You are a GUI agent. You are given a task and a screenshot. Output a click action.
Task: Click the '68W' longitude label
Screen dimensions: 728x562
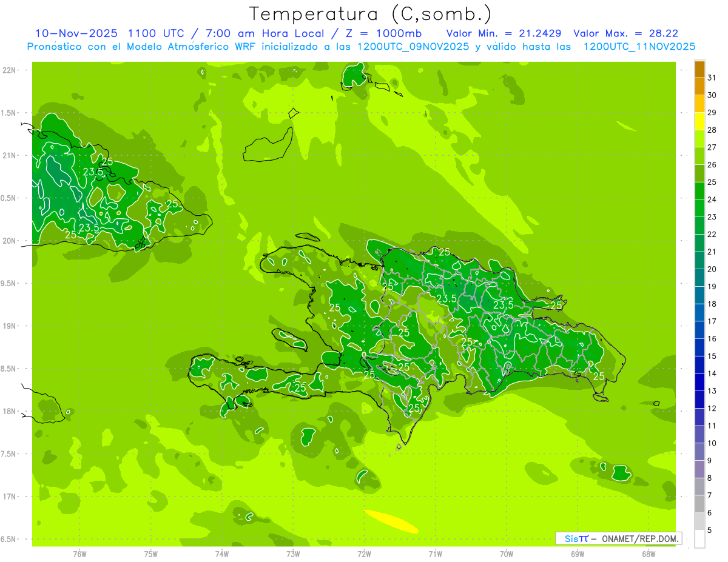649,554
